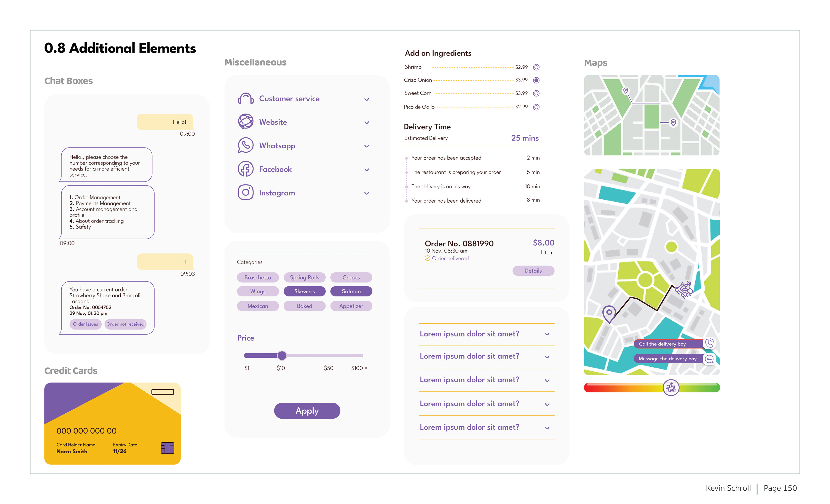Expand the first Lorem ipsum question

pyautogui.click(x=547, y=334)
